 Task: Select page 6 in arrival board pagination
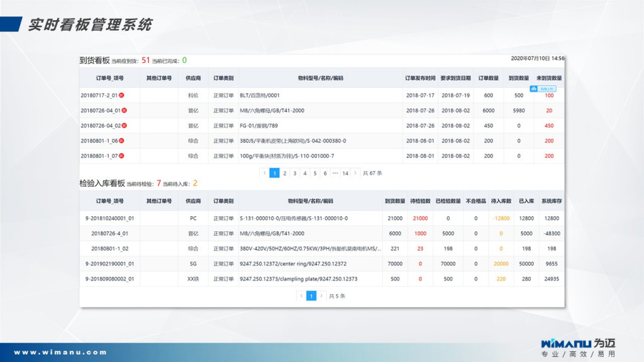pyautogui.click(x=325, y=173)
